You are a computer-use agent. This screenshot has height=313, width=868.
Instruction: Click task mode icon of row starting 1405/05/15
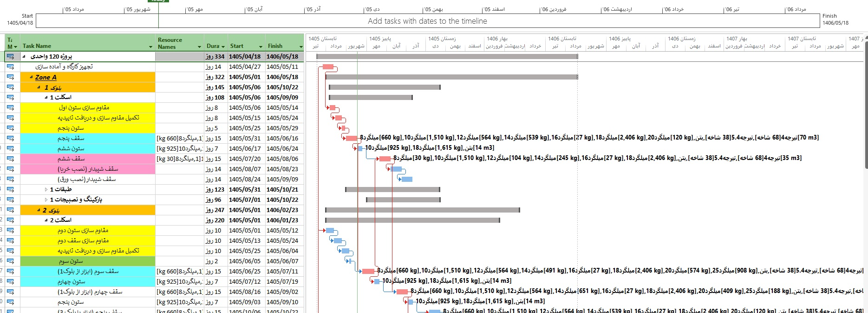tap(10, 118)
